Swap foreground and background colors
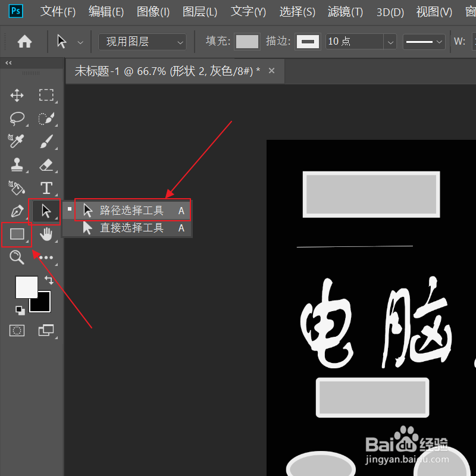476x476 pixels. click(x=50, y=280)
